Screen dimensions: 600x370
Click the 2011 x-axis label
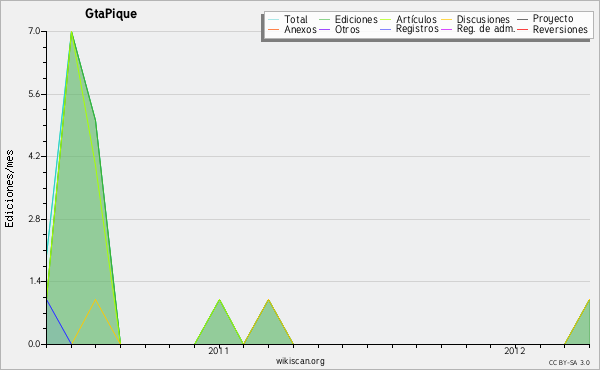click(x=218, y=351)
